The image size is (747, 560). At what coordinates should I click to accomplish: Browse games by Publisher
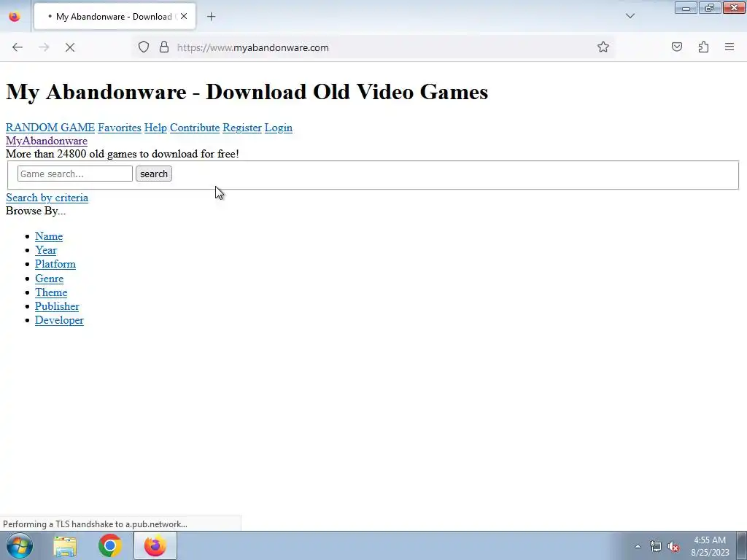57,306
